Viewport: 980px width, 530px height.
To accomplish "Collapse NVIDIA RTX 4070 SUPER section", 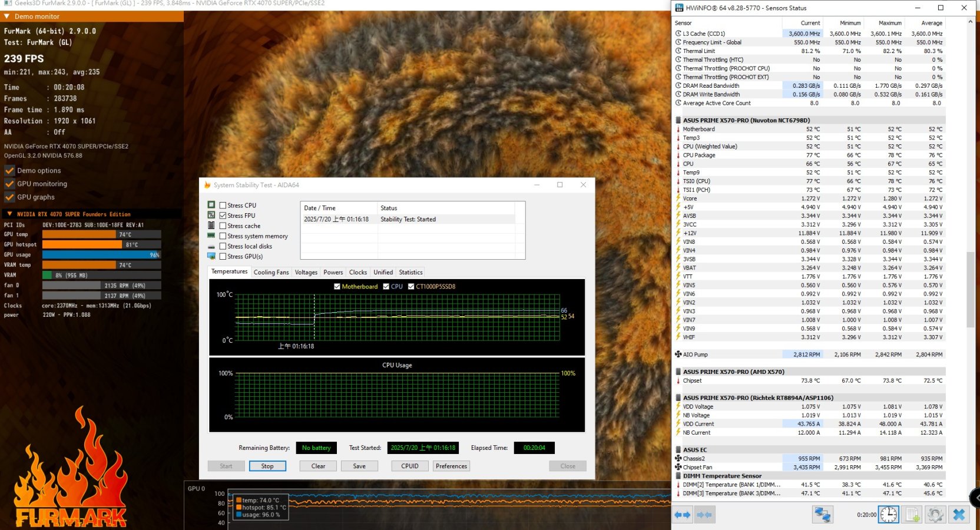I will pyautogui.click(x=9, y=214).
